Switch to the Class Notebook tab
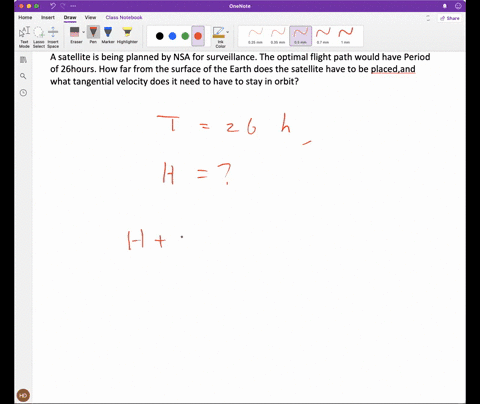This screenshot has width=480, height=404. [124, 17]
